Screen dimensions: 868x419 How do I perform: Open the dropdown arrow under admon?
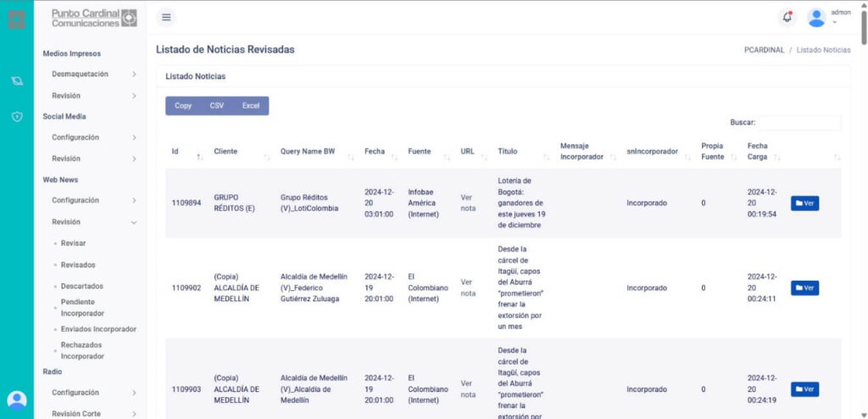coord(835,23)
